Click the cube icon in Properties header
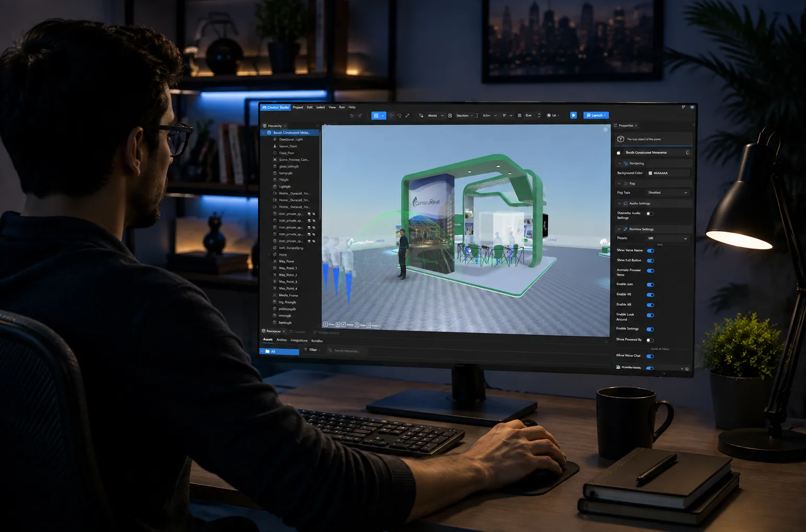 621,139
